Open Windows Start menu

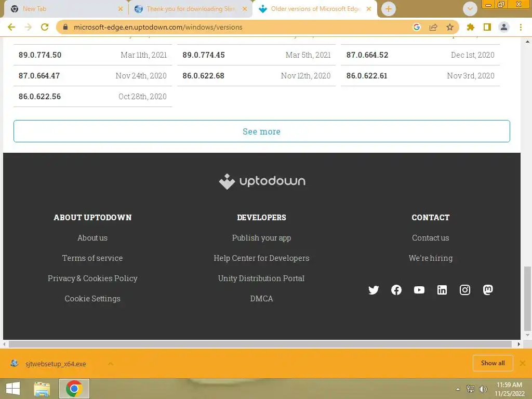click(x=13, y=389)
